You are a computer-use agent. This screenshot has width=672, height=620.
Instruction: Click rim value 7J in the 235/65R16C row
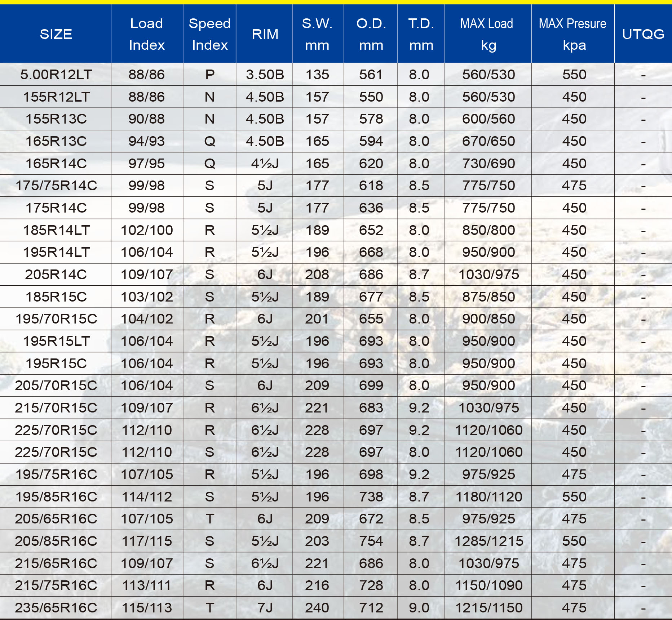pyautogui.click(x=265, y=608)
